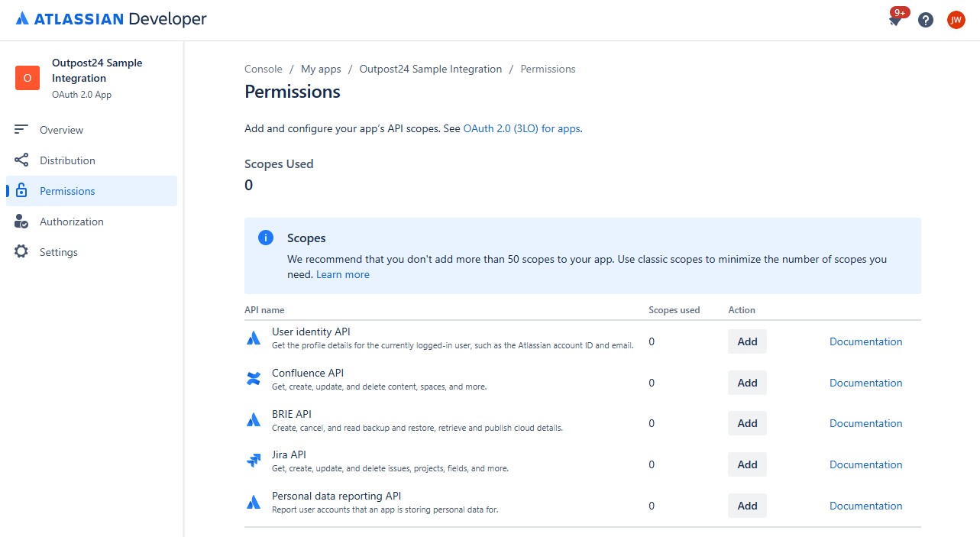Click the Atlassian Developer logo
This screenshot has width=980, height=537.
pos(110,19)
